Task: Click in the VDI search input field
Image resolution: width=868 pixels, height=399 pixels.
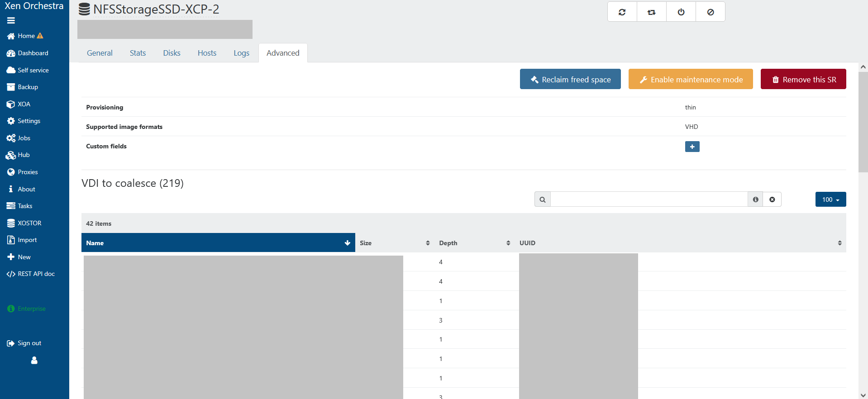Action: (x=649, y=199)
